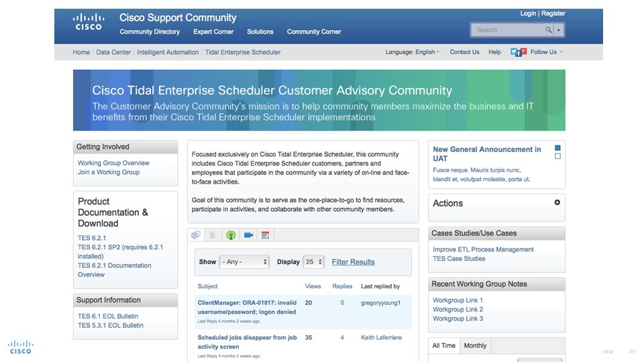Image resolution: width=644 pixels, height=362 pixels.
Task: Open the Contact Us link
Action: pos(464,52)
